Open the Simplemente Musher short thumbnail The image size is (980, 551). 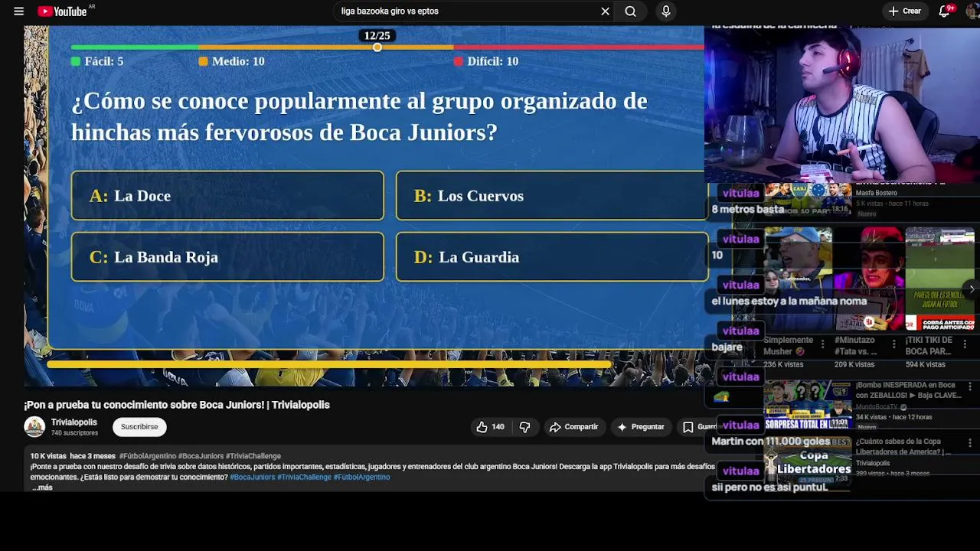(798, 279)
